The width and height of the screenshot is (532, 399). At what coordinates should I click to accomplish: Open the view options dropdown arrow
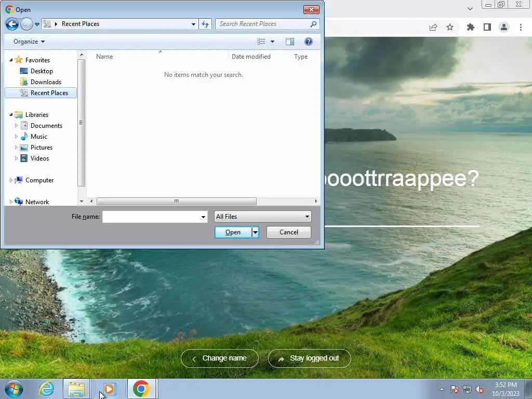(272, 42)
